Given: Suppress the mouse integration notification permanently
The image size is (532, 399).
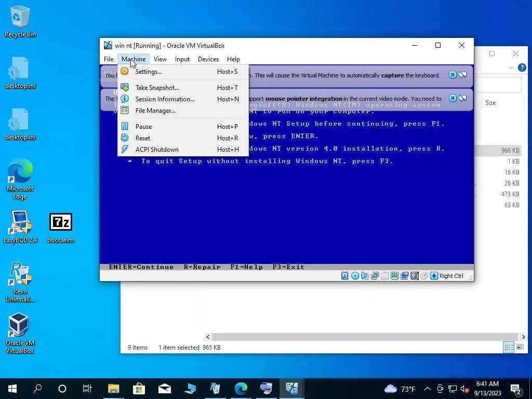Looking at the screenshot, I should (x=463, y=98).
